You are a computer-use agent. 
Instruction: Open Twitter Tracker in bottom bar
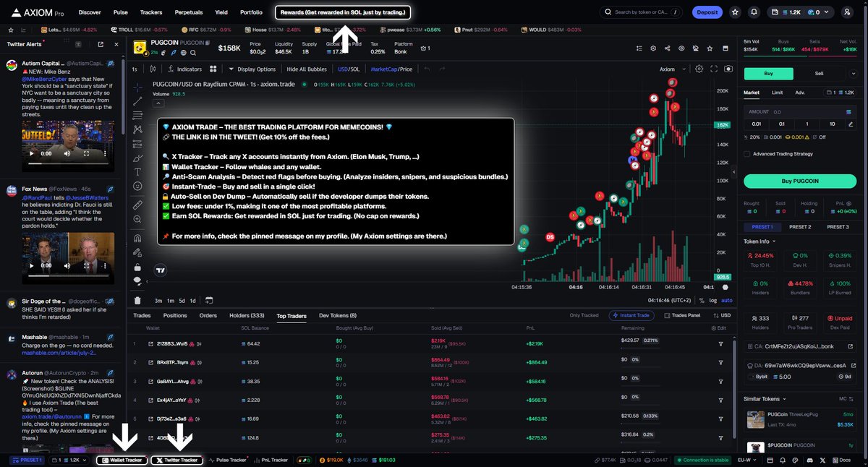tap(176, 460)
